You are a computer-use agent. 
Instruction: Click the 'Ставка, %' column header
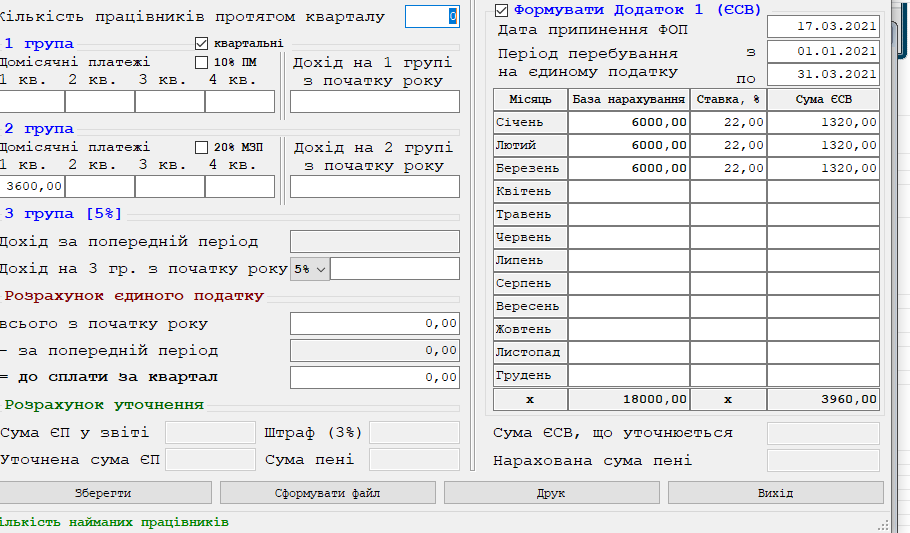(x=728, y=99)
